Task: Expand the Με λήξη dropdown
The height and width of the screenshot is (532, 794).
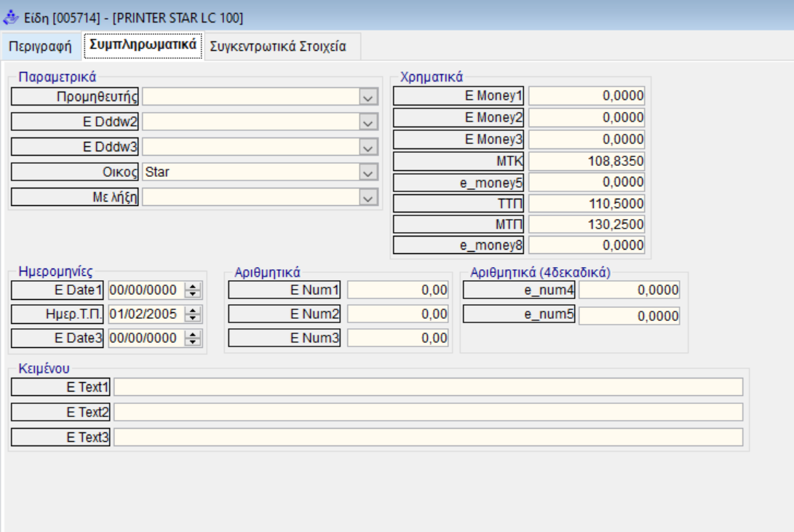Action: point(369,198)
